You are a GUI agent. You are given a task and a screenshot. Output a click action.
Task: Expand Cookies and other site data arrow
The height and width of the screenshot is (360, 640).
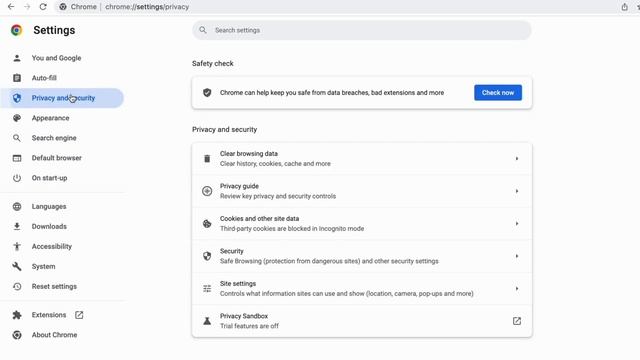[517, 224]
